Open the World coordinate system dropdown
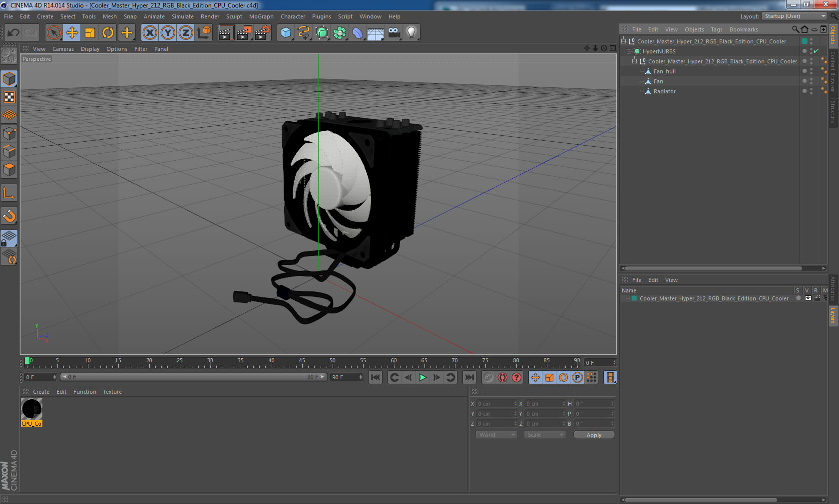Image resolution: width=839 pixels, height=504 pixels. point(496,435)
